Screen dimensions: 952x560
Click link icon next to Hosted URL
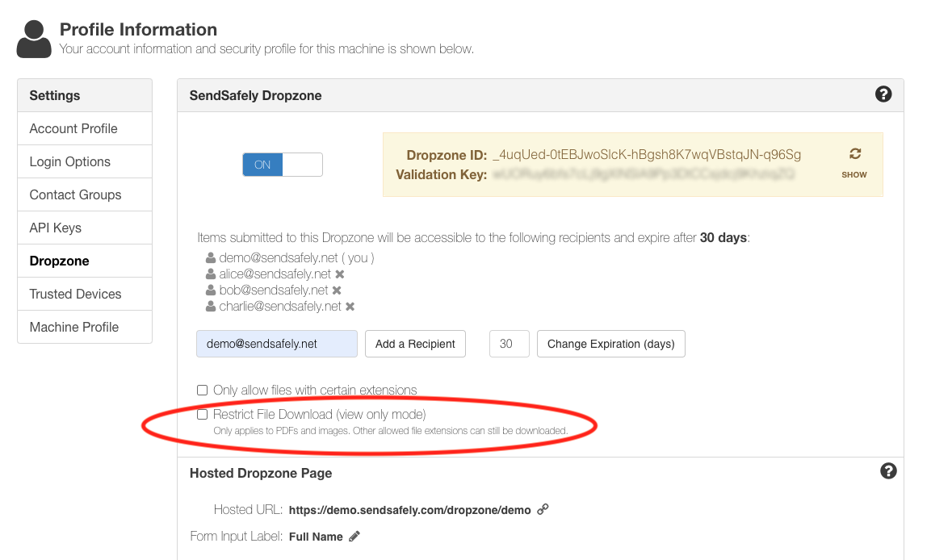(x=542, y=509)
